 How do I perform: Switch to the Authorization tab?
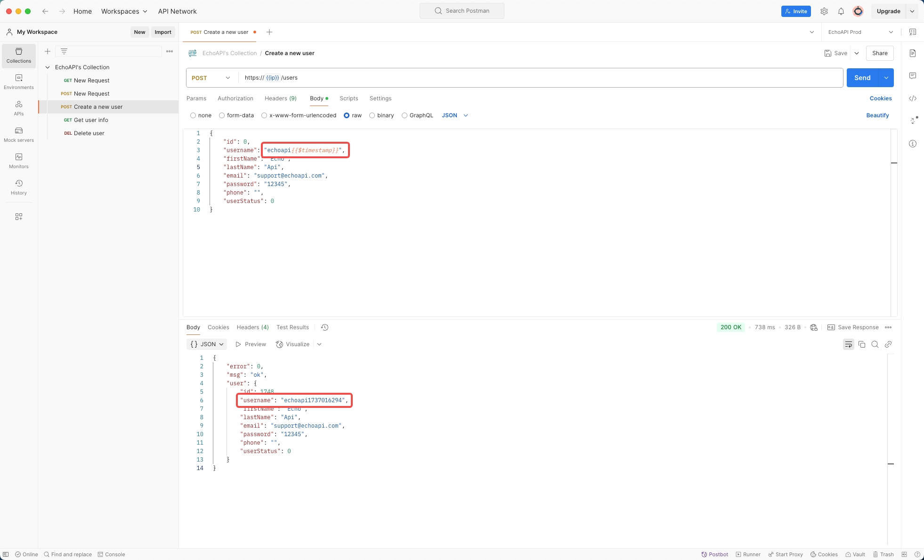(235, 98)
